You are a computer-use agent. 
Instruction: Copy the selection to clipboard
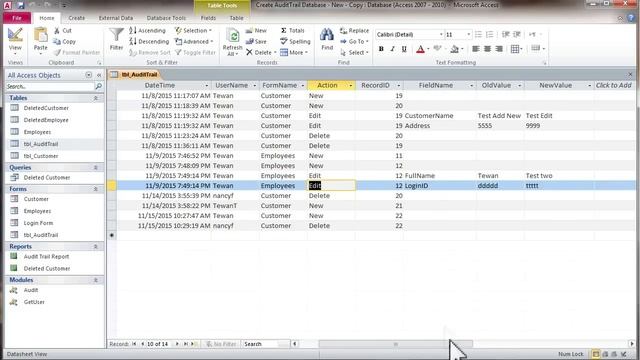pyautogui.click(x=65, y=42)
